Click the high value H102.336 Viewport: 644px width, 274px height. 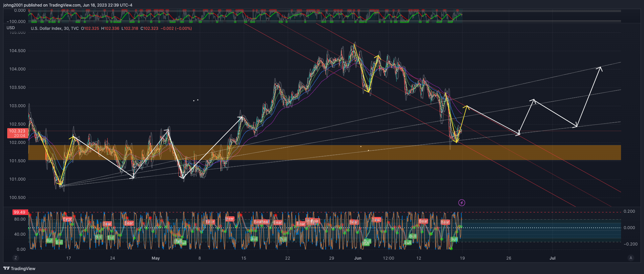point(110,29)
